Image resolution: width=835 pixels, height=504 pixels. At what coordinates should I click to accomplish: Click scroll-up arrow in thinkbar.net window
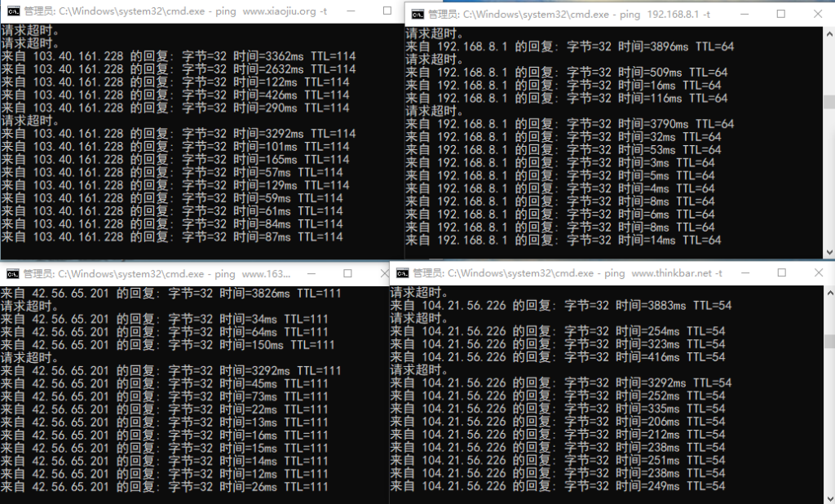(829, 293)
